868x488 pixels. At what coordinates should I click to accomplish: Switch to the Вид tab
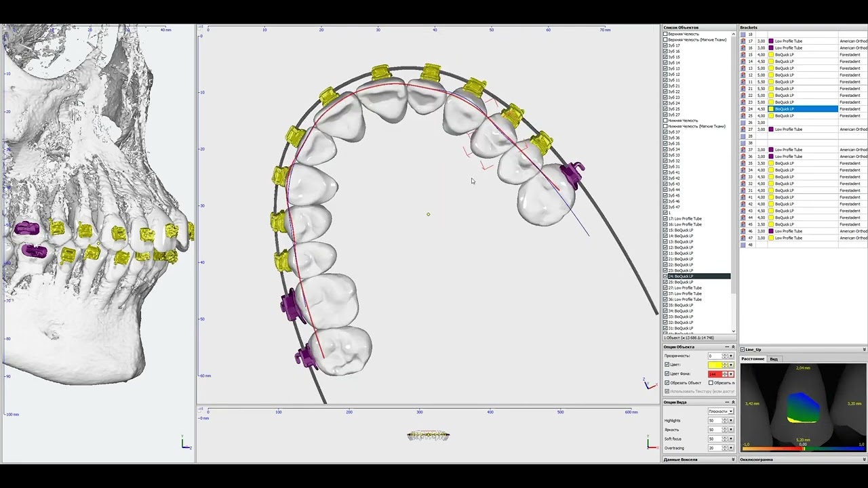click(774, 359)
